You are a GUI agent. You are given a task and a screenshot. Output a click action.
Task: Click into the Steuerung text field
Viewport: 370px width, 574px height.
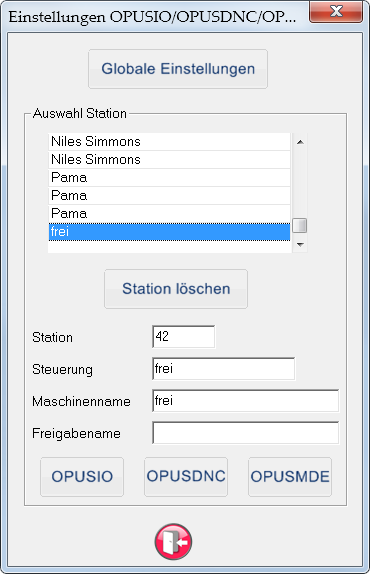coord(223,369)
